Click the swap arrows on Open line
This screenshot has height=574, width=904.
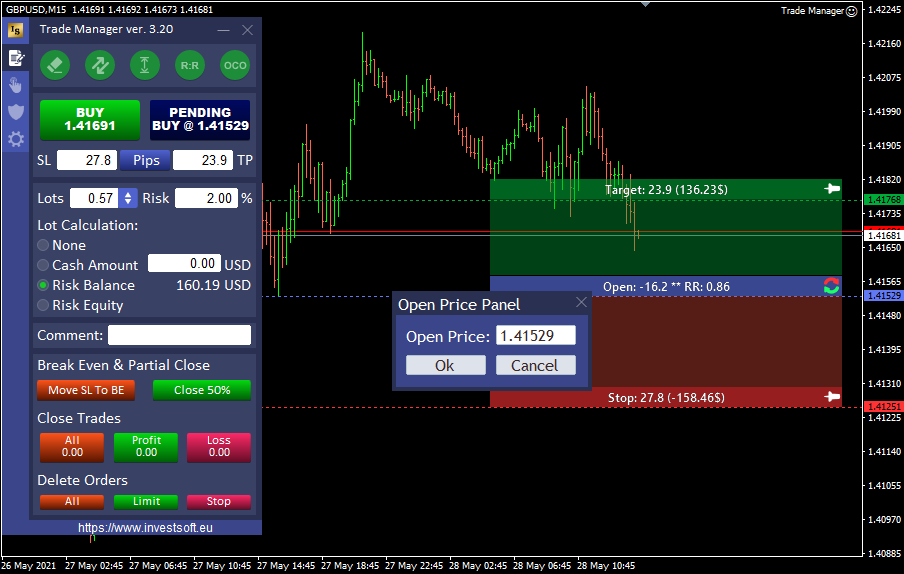[831, 287]
